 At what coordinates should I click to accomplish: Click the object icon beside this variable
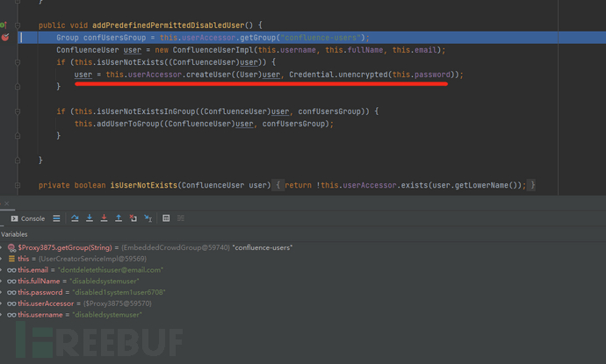[11, 259]
